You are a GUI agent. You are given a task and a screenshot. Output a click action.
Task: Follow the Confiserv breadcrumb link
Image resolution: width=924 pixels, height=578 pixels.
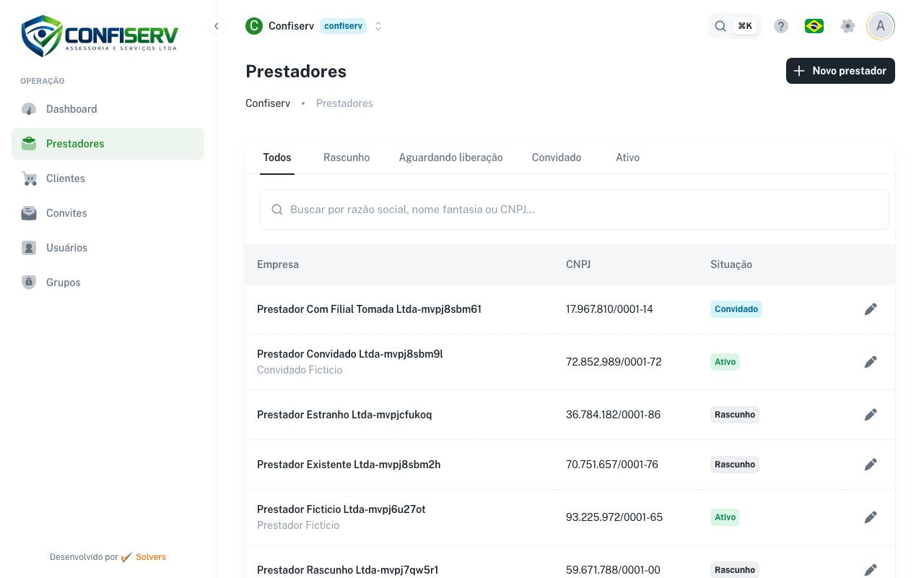click(268, 103)
